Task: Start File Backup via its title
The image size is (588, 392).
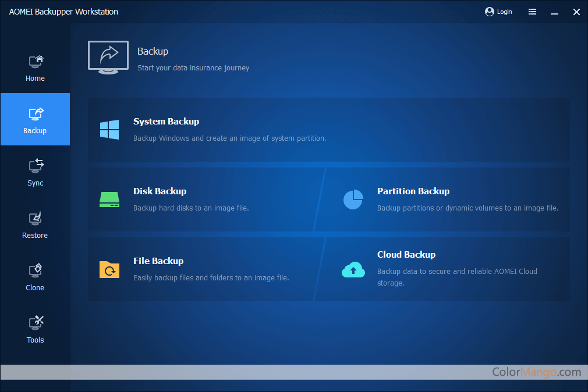Action: click(158, 261)
